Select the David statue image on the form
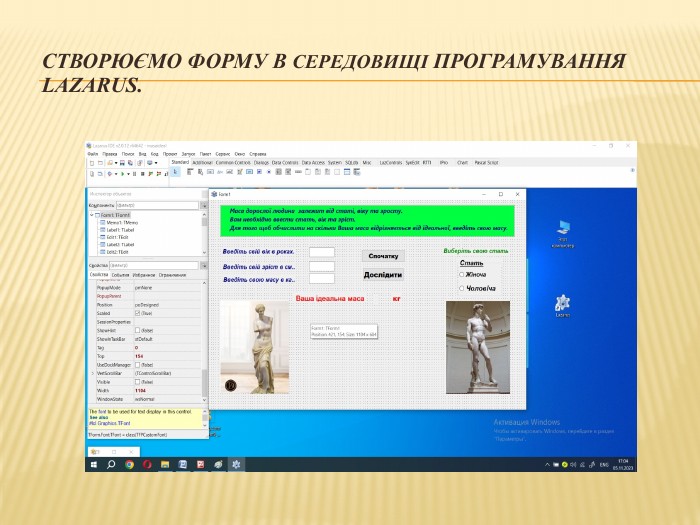This screenshot has height=525, width=700. click(478, 347)
